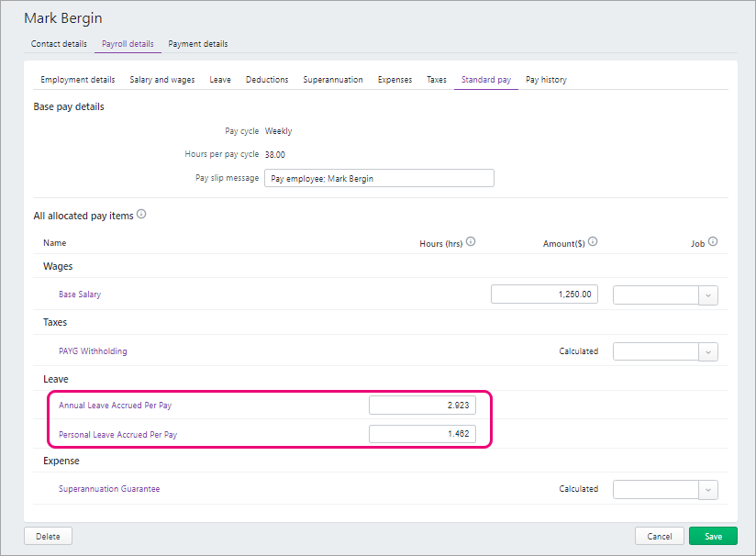The width and height of the screenshot is (756, 556).
Task: Click the Save button
Action: (713, 536)
